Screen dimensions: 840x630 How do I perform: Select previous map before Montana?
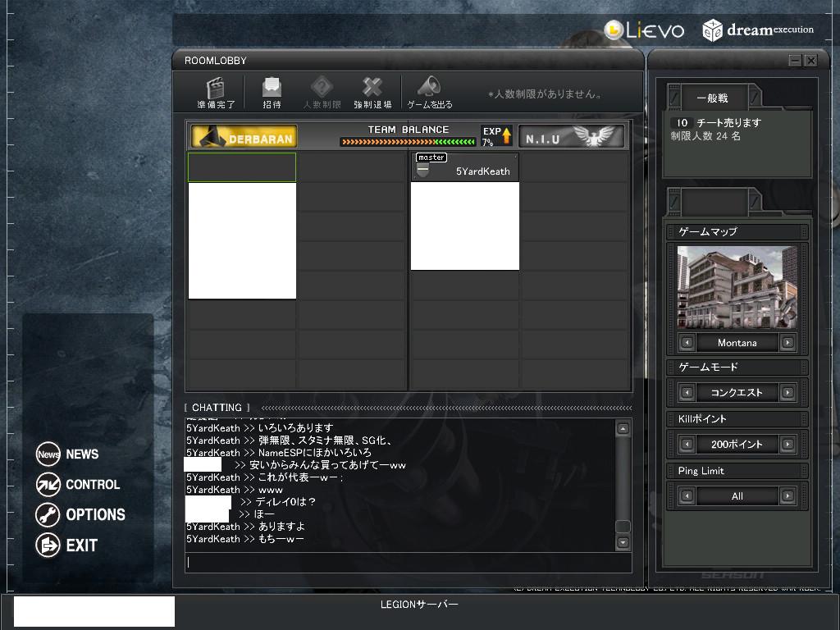[x=687, y=343]
